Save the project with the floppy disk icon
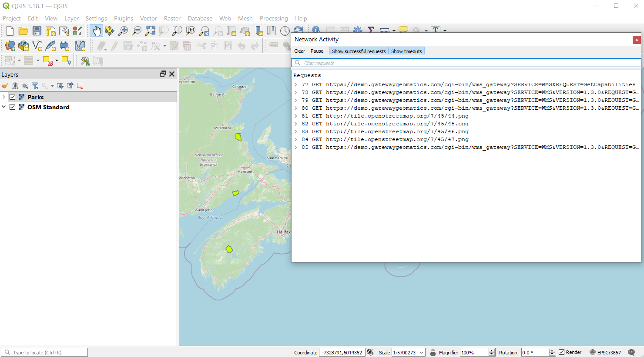Viewport: 644px width, 357px height. click(x=37, y=31)
